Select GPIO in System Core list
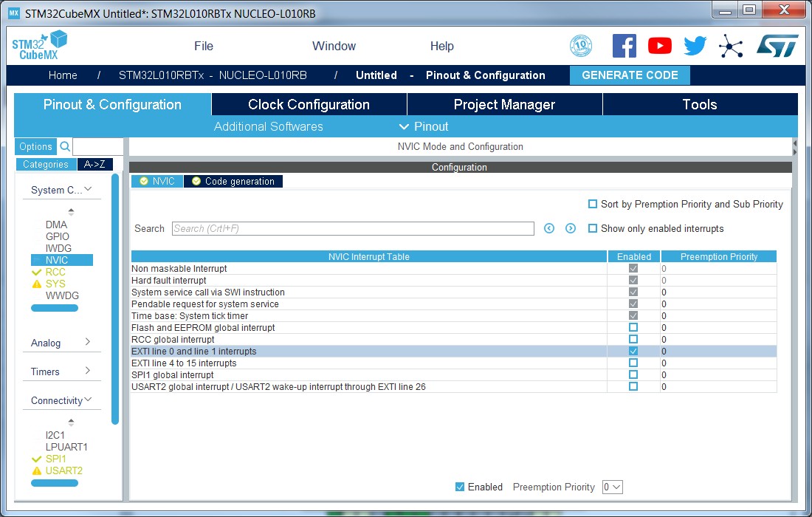This screenshot has height=517, width=812. click(x=58, y=236)
